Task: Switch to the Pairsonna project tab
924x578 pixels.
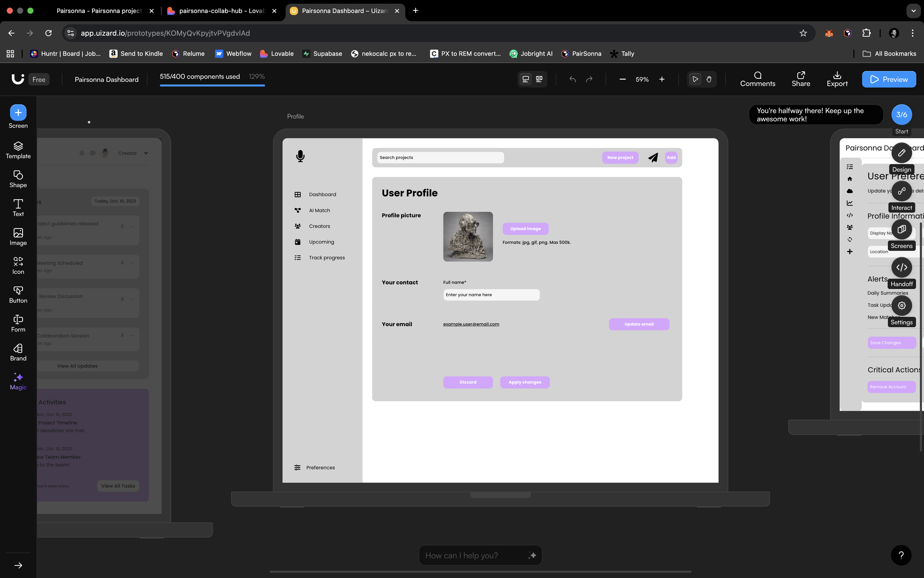Action: [99, 11]
